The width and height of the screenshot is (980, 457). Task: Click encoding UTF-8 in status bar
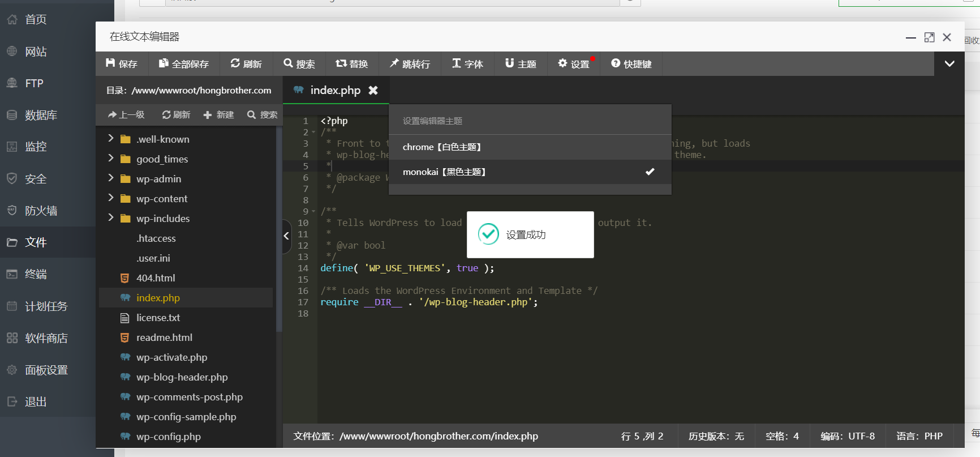coord(848,436)
